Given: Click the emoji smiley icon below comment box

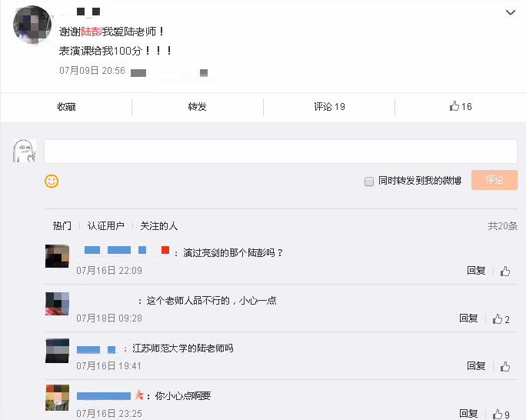Looking at the screenshot, I should pyautogui.click(x=52, y=181).
